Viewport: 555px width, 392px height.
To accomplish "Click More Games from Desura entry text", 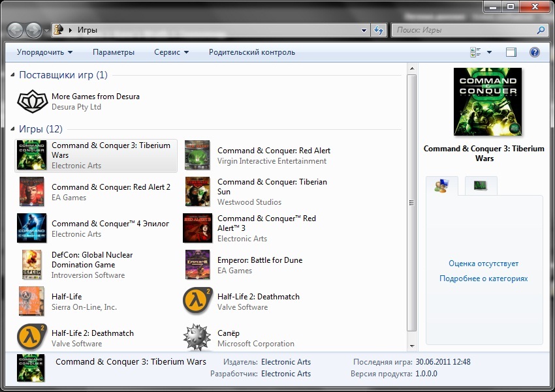I will pyautogui.click(x=95, y=97).
